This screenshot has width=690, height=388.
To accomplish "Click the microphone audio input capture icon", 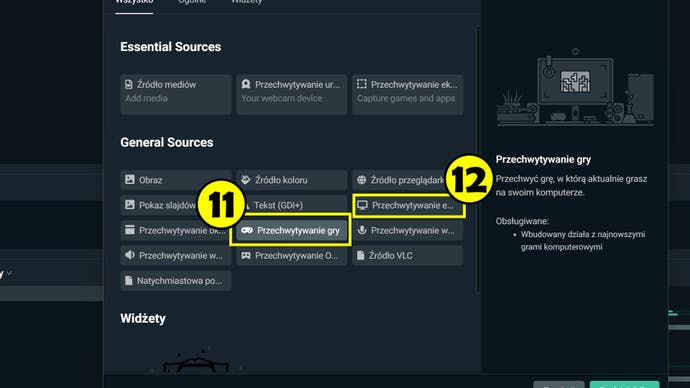I will 362,230.
